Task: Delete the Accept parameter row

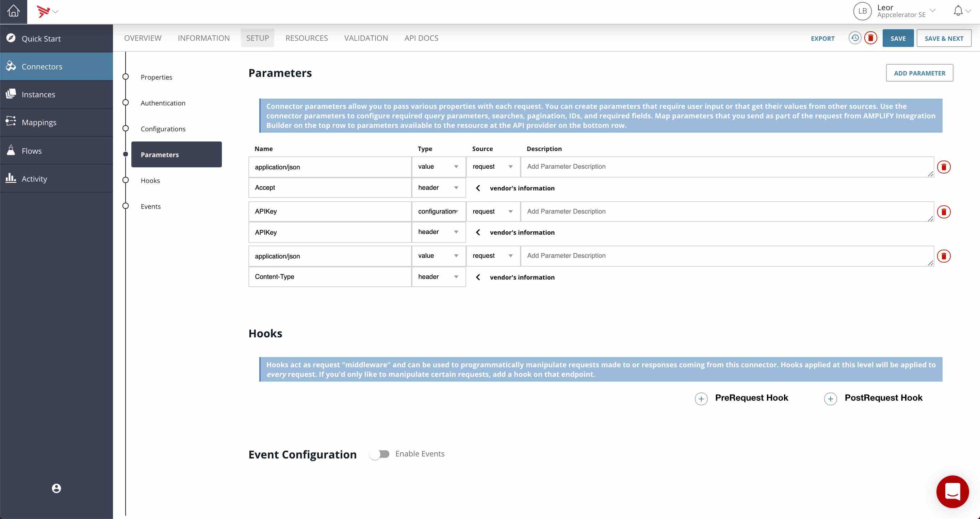Action: [944, 167]
